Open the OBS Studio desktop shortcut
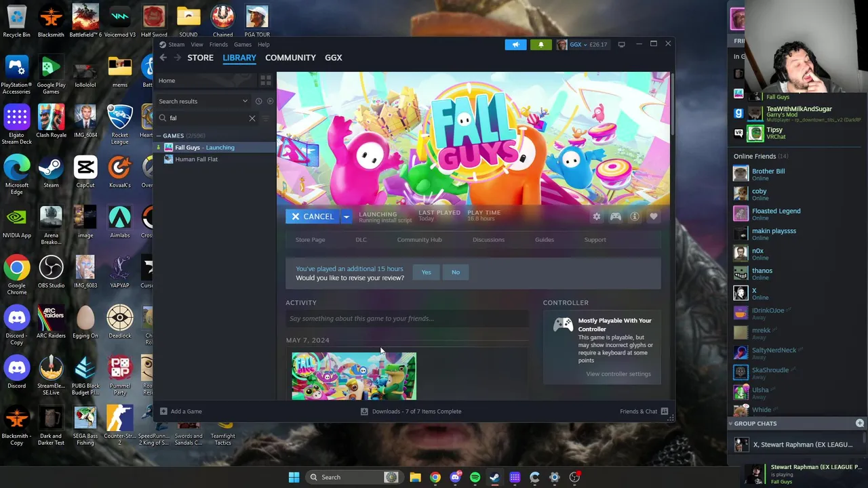Viewport: 868px width, 488px height. pyautogui.click(x=51, y=271)
